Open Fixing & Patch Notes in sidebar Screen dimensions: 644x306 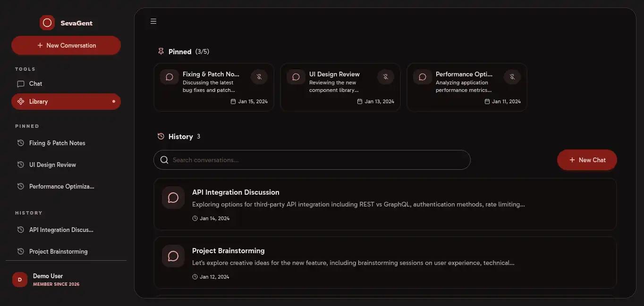tap(66, 143)
